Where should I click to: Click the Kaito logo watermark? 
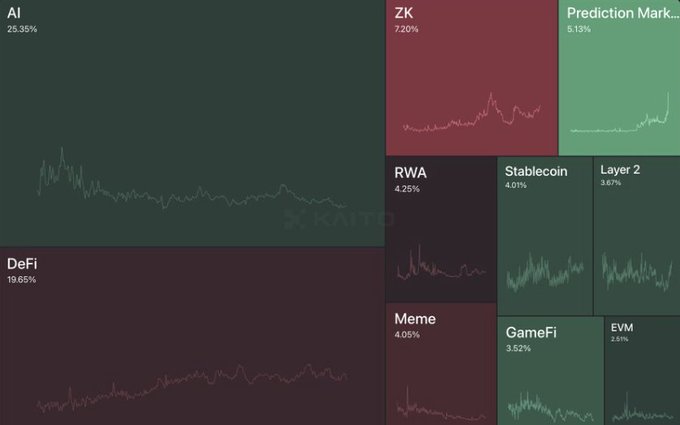tap(323, 219)
